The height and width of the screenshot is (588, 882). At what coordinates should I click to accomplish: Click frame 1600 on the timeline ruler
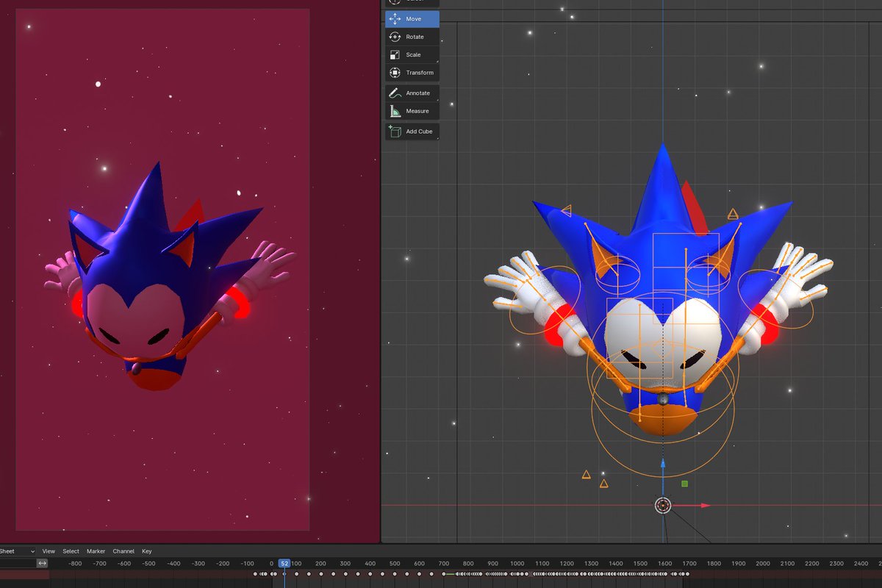664,564
